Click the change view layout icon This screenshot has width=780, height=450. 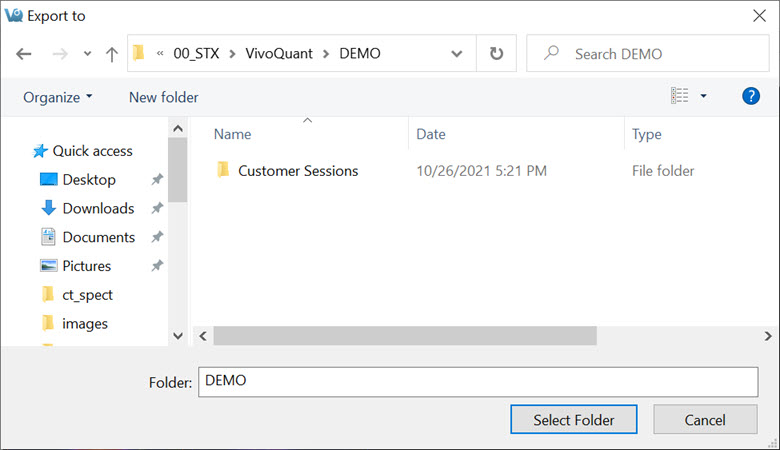pyautogui.click(x=680, y=96)
